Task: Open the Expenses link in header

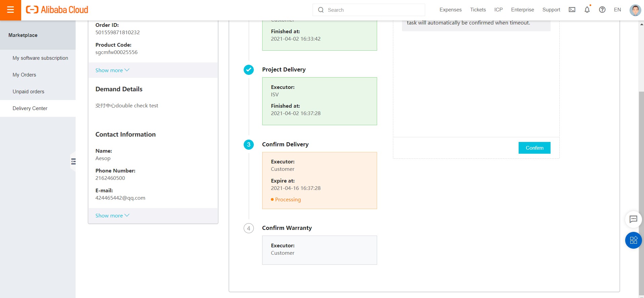Action: coord(450,10)
